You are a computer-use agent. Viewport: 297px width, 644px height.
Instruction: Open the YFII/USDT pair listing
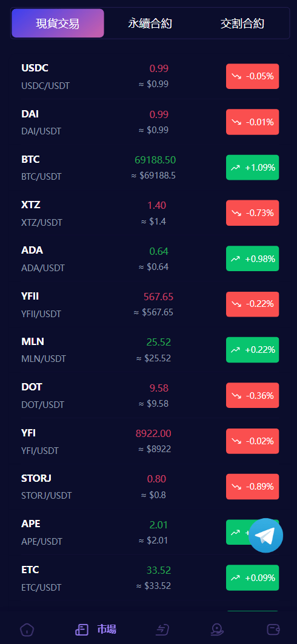click(148, 304)
